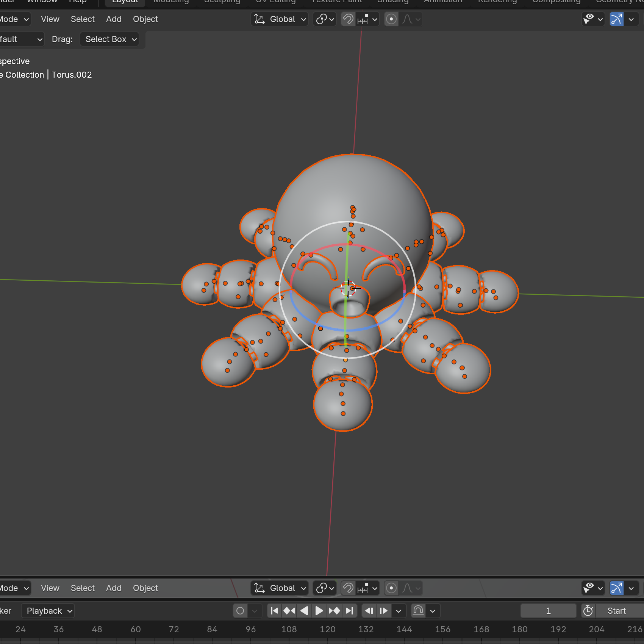Click the current frame field showing 1

click(x=548, y=611)
